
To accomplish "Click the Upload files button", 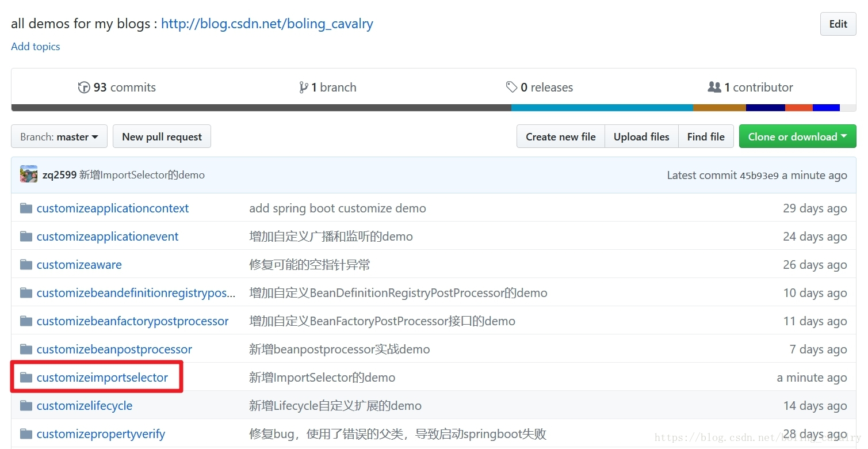I will (641, 137).
